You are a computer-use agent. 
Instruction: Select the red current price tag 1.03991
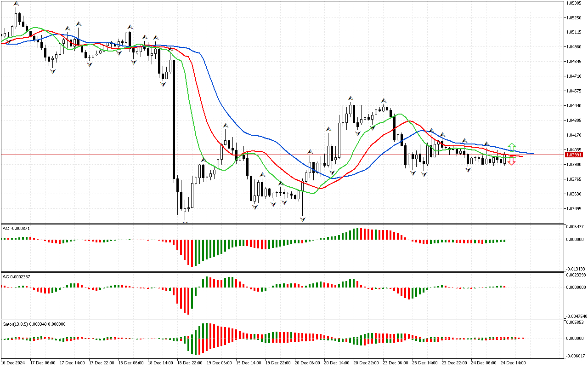[575, 155]
